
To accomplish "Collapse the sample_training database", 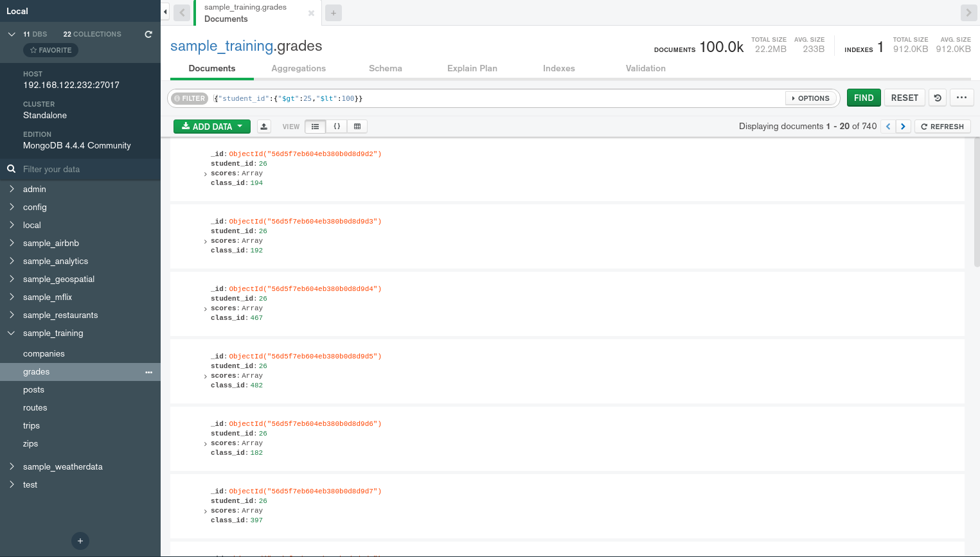I will 12,333.
